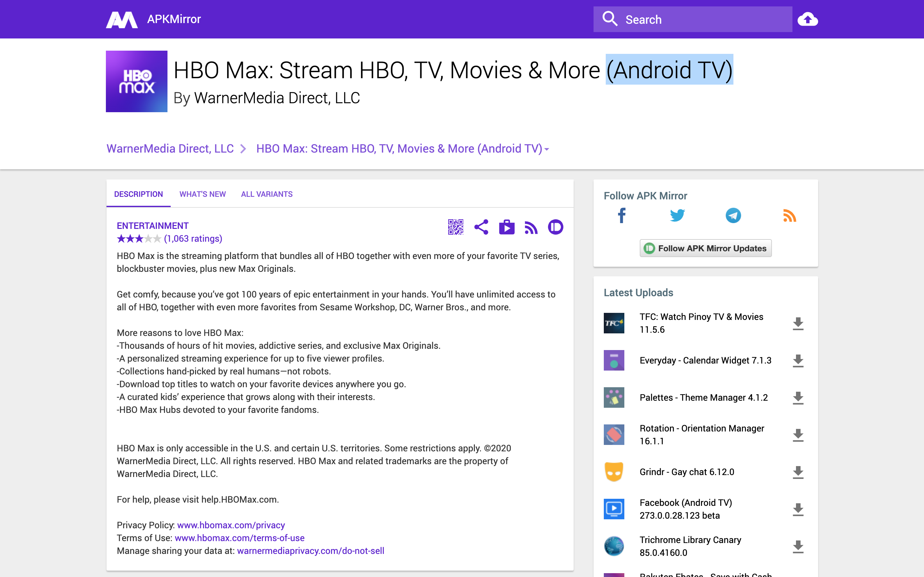This screenshot has height=577, width=924.
Task: Open the ALL VARIANTS tab
Action: coord(267,194)
